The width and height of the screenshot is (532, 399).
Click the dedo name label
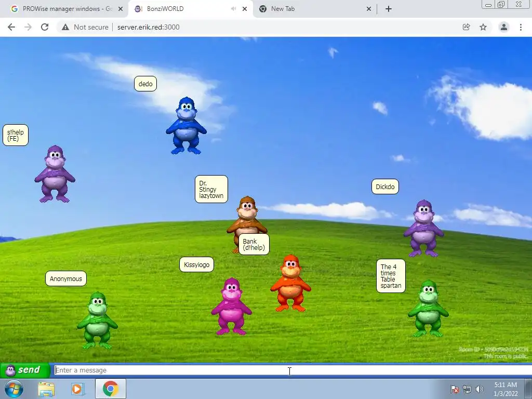click(145, 84)
